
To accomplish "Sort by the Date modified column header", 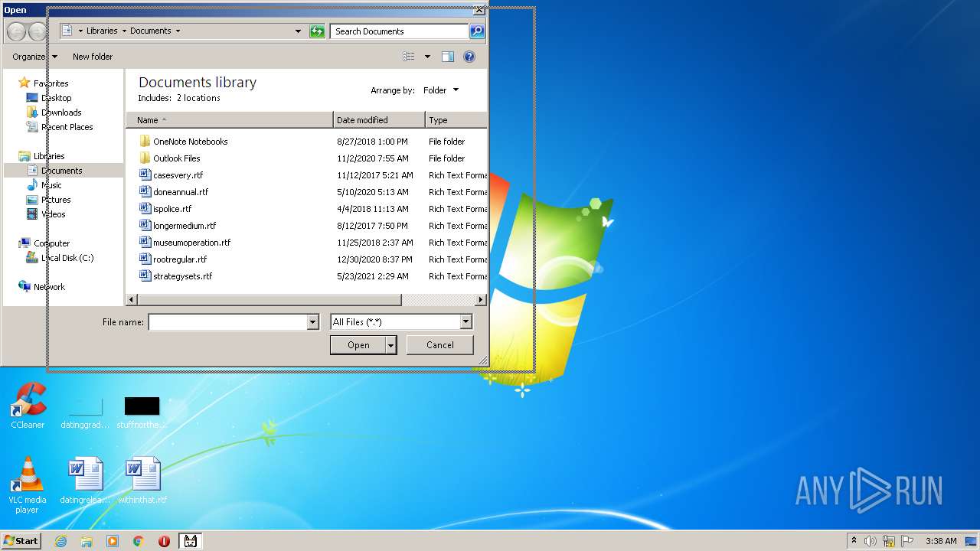I will [x=379, y=120].
